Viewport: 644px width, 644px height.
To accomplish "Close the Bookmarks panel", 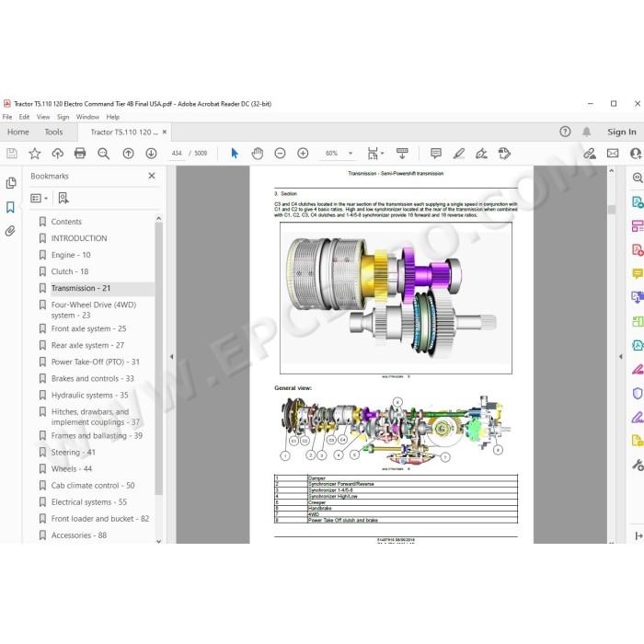I will pos(152,176).
